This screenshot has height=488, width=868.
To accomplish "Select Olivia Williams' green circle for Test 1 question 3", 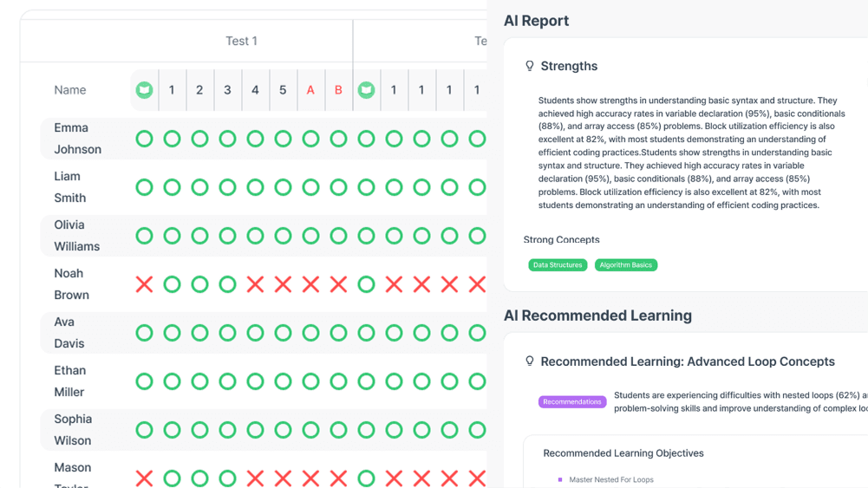I will point(227,236).
